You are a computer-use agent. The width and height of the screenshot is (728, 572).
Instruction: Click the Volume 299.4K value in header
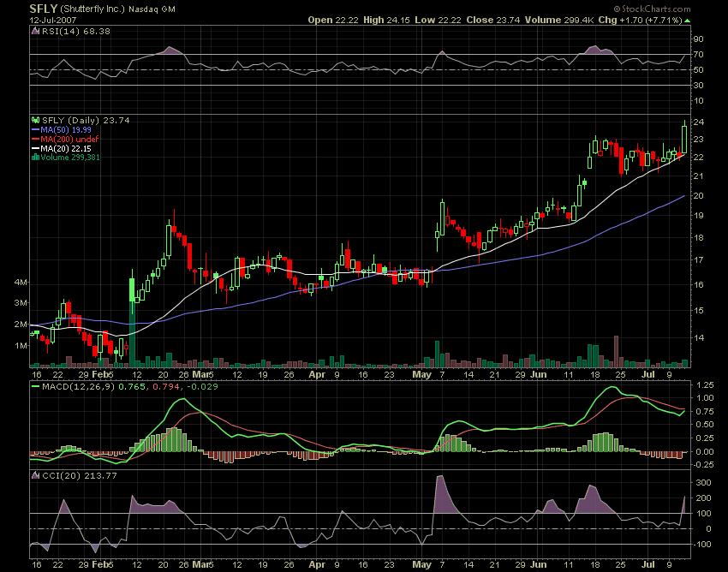point(559,20)
